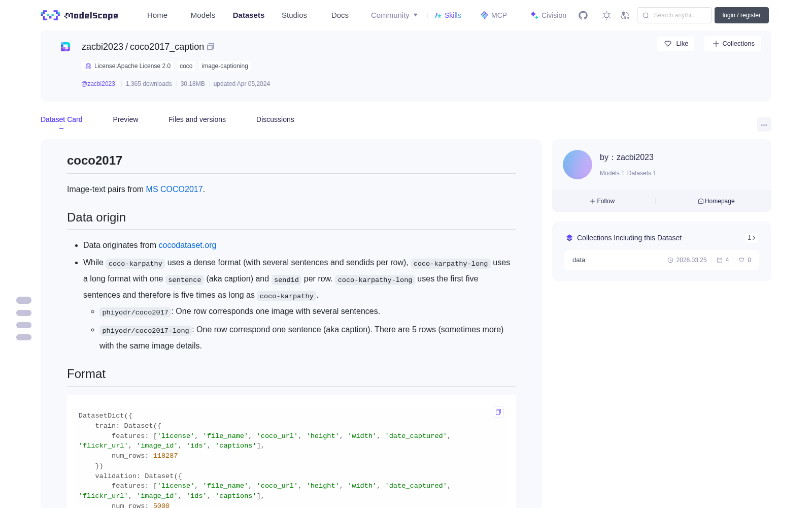
Task: Click the Collections stack icon in sidebar
Action: [x=569, y=238]
